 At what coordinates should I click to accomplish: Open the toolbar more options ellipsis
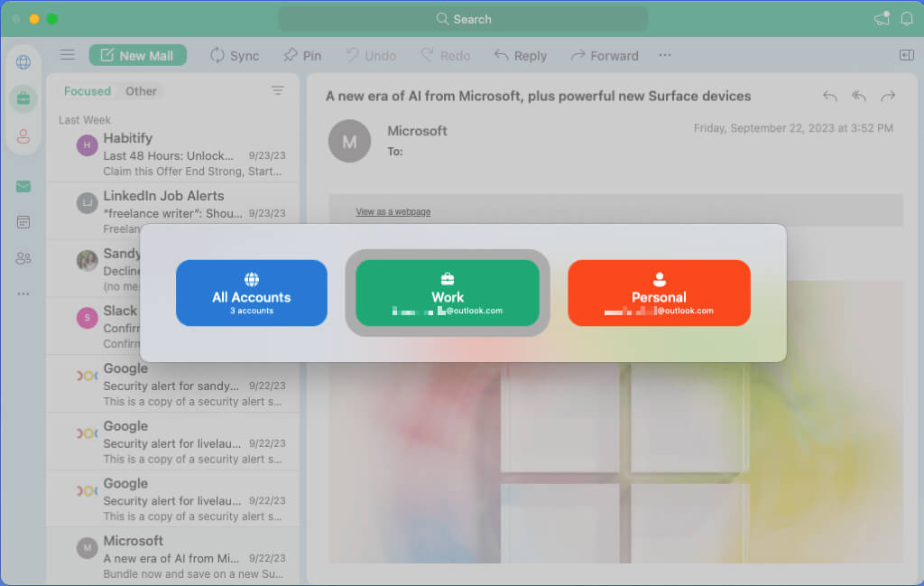pyautogui.click(x=665, y=55)
